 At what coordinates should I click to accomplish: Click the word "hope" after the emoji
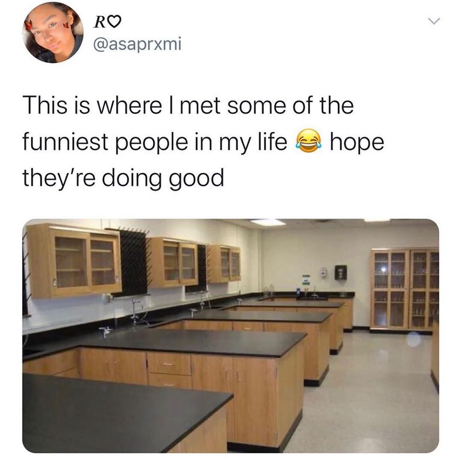[x=357, y=142]
